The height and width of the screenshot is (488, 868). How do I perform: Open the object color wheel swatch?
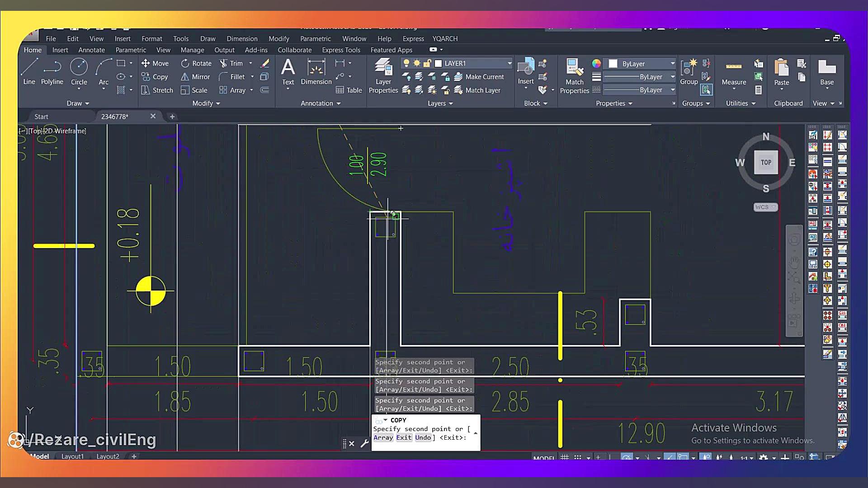tap(596, 63)
